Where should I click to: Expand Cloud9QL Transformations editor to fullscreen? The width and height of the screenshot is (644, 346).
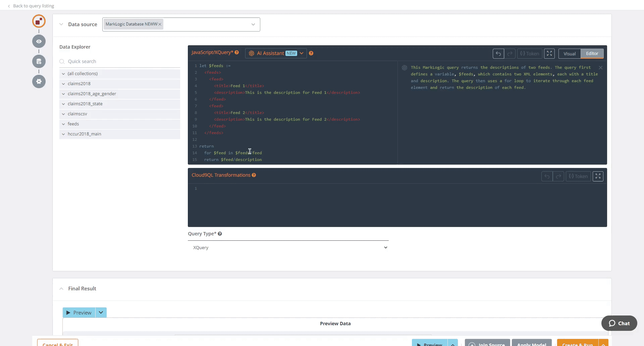coord(598,176)
